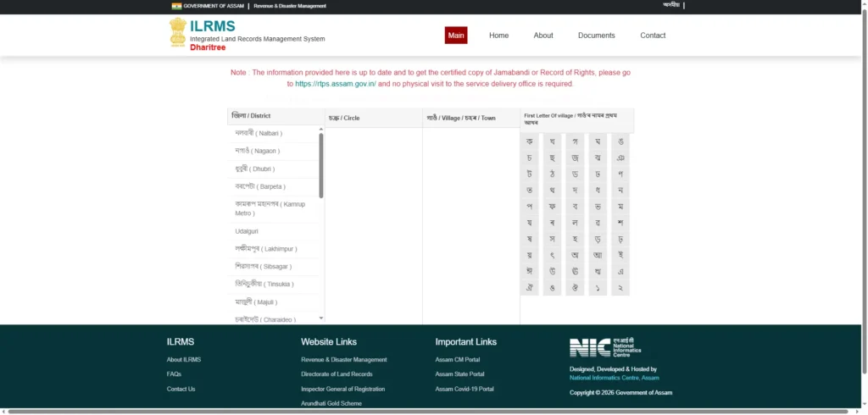Select Nalbari district
Screen dimensions: 868x415
point(274,133)
